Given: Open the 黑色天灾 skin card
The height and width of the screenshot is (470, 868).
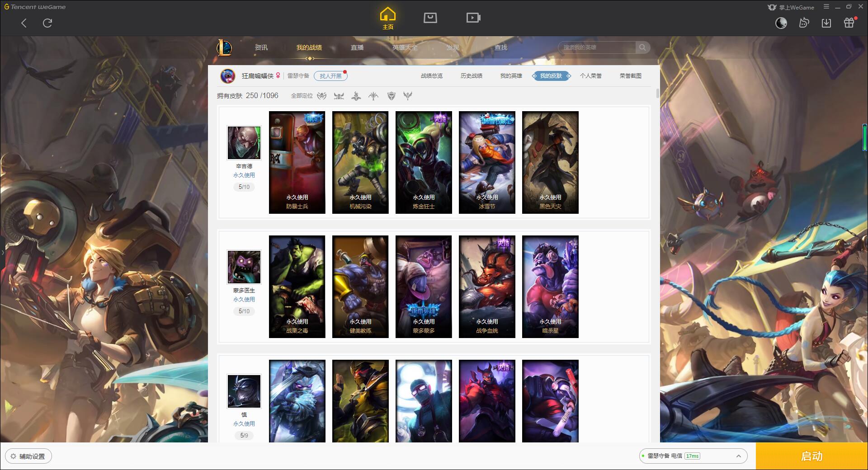Looking at the screenshot, I should point(550,162).
